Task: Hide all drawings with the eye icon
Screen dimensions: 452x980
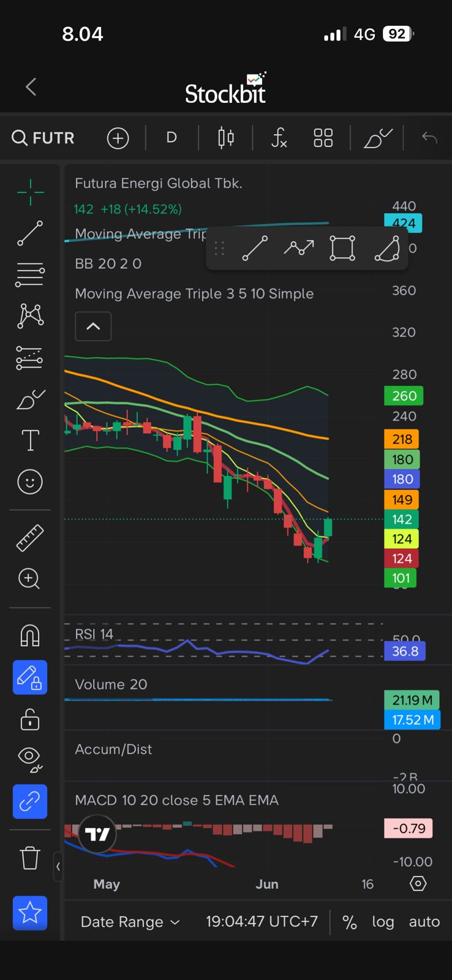Action: tap(30, 759)
